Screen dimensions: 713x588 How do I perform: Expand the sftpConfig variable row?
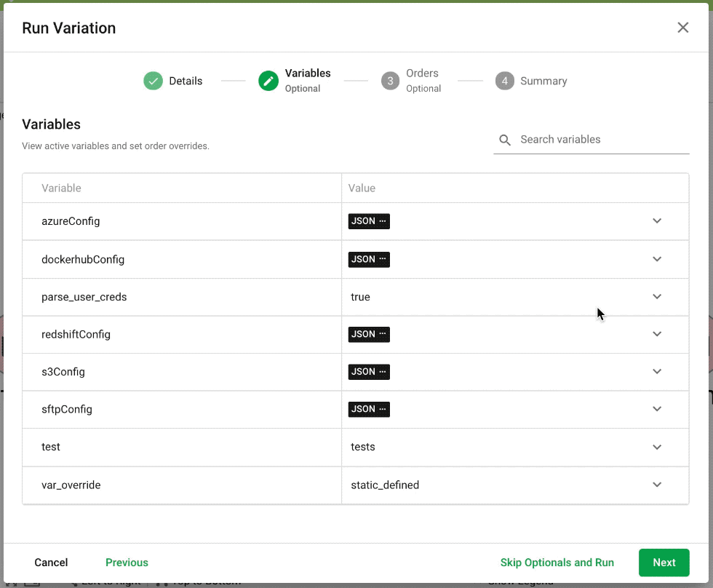(x=657, y=409)
